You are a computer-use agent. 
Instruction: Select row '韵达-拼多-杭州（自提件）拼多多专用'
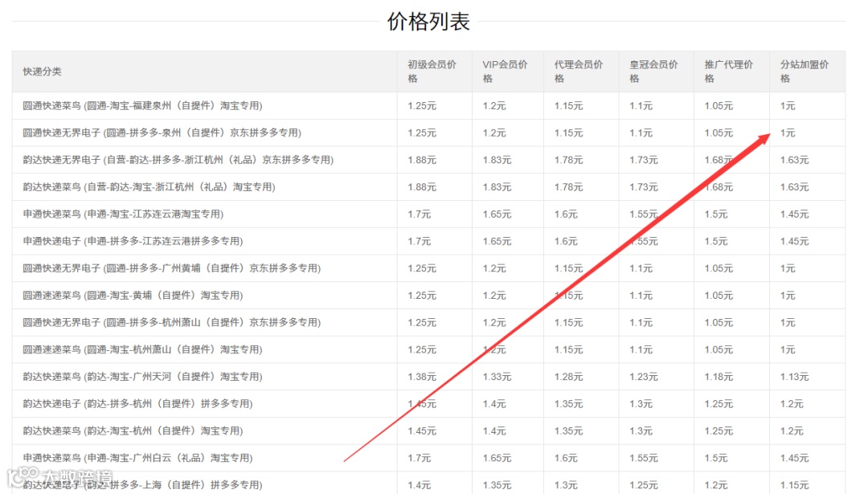coord(428,404)
